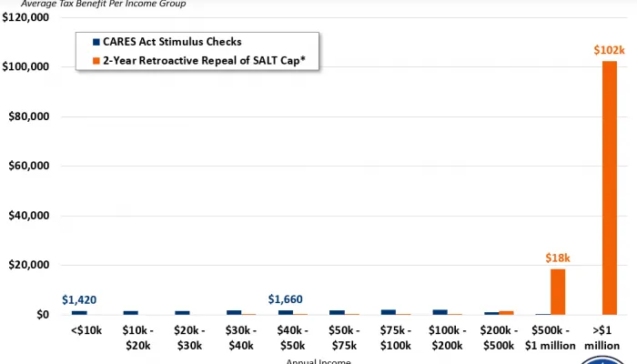637x364 pixels.
Task: Click the orange bar for $500k - $1 million
Action: (558, 291)
